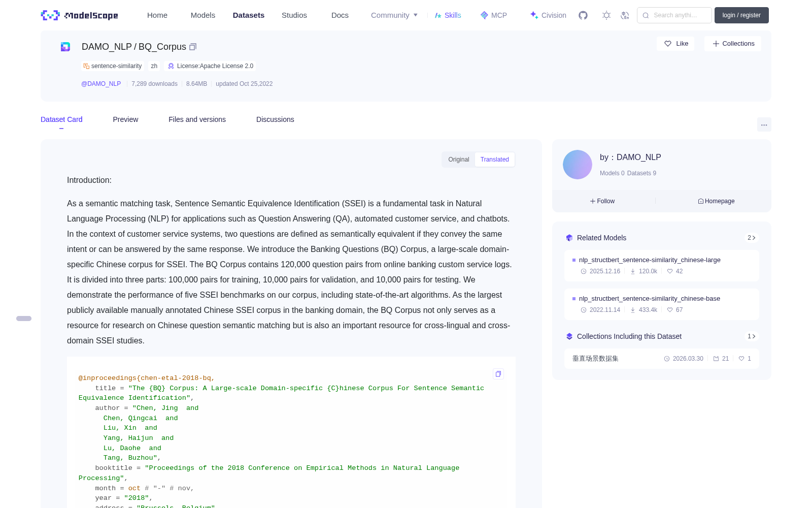This screenshot has width=812, height=508.
Task: Open the three-dots more options menu
Action: point(764,124)
